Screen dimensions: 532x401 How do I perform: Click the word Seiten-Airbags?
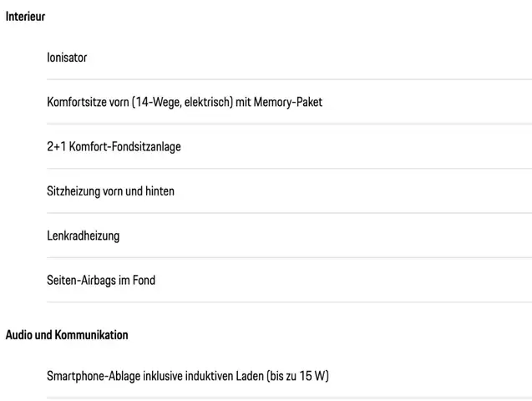(x=82, y=281)
